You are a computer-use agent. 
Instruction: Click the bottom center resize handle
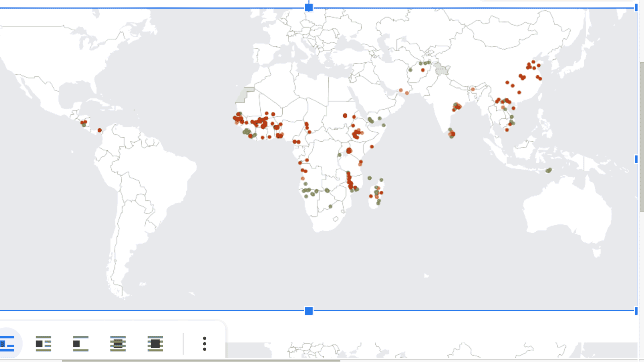click(x=309, y=311)
